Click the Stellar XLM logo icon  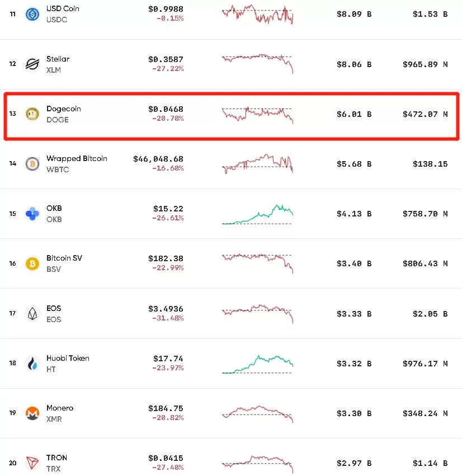click(32, 64)
